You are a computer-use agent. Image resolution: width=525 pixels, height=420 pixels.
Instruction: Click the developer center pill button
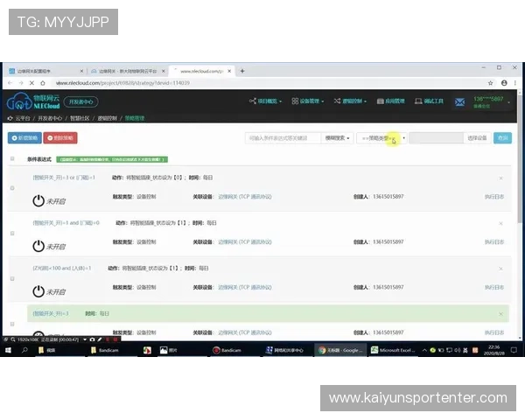(80, 101)
